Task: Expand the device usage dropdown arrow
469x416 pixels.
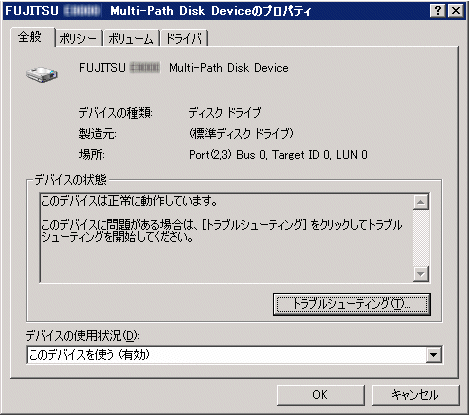Action: 433,355
